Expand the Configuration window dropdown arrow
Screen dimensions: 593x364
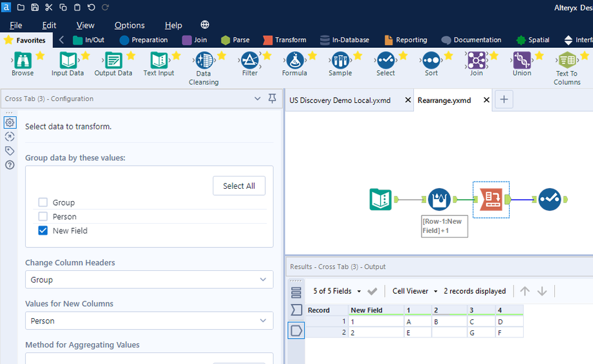(257, 99)
